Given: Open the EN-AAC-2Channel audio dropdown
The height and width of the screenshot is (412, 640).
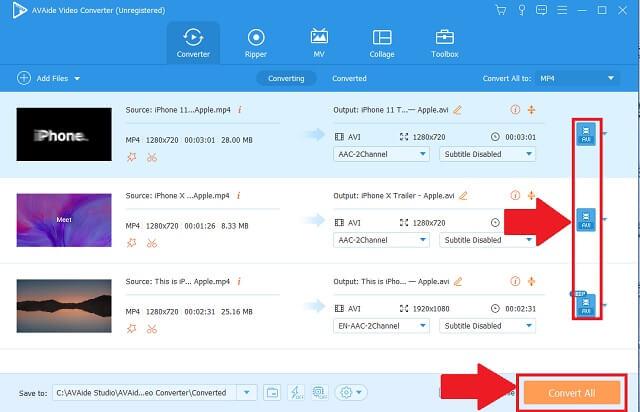Looking at the screenshot, I should pyautogui.click(x=381, y=326).
